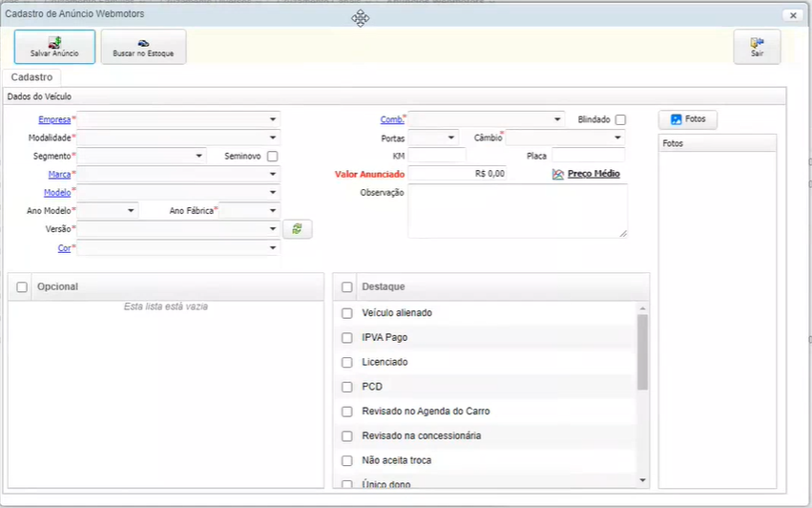Image resolution: width=812 pixels, height=508 pixels.
Task: Tick the IPVA Pago checkbox
Action: click(347, 337)
